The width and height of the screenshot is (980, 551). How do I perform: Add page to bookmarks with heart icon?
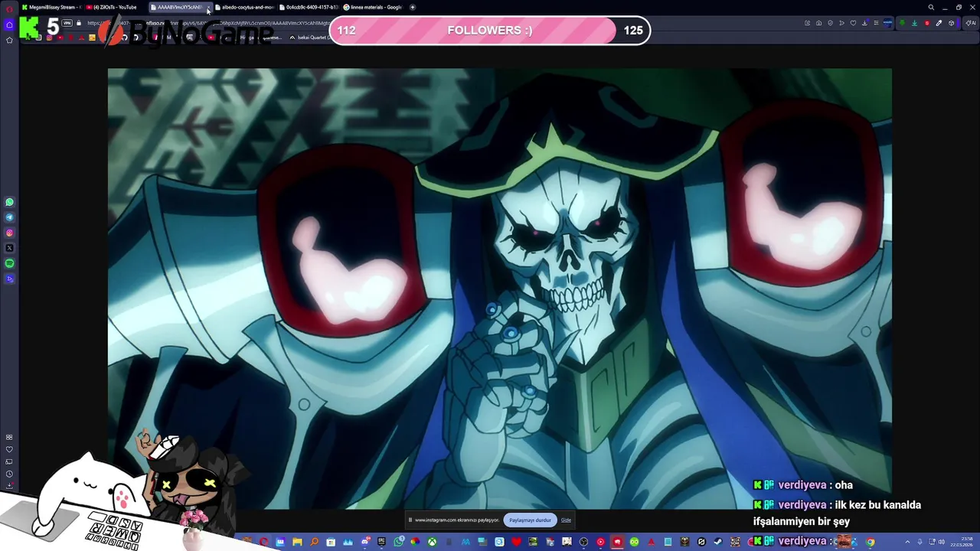tap(853, 23)
